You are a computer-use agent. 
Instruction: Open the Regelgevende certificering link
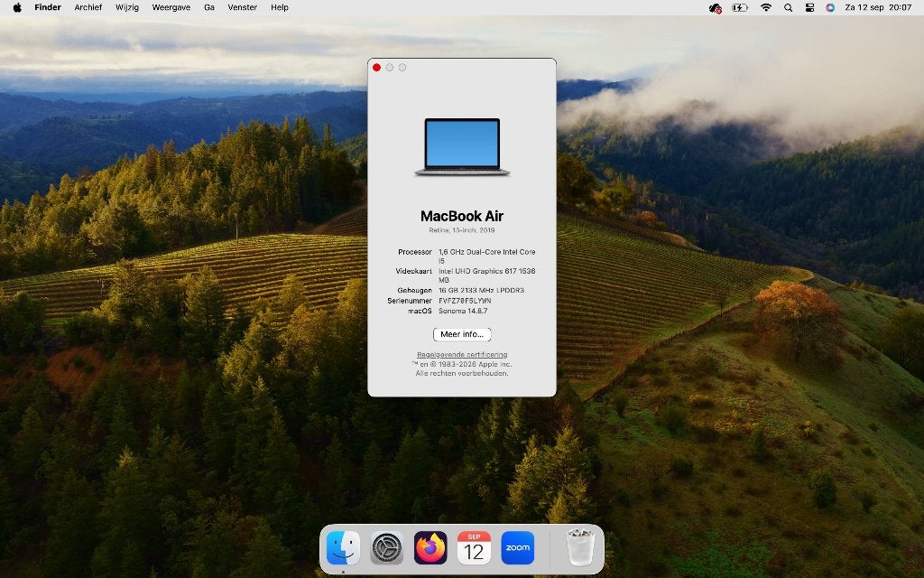pyautogui.click(x=462, y=354)
